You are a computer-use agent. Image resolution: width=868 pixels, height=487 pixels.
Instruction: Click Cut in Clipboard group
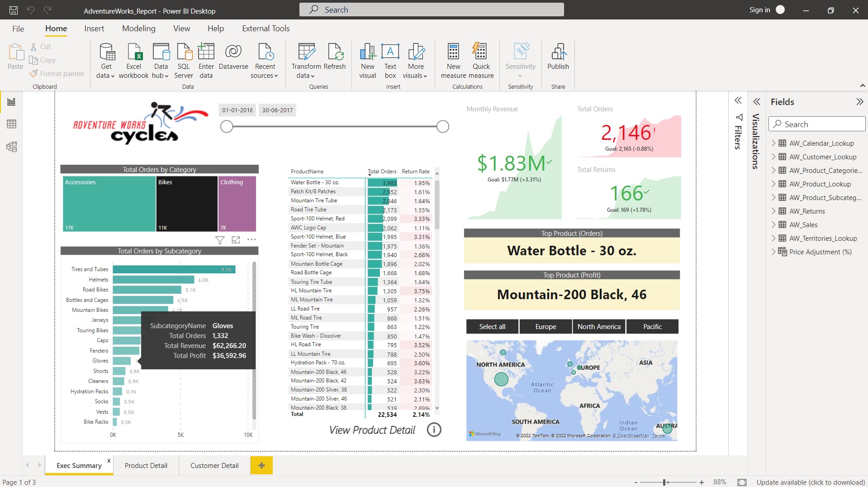coord(41,47)
